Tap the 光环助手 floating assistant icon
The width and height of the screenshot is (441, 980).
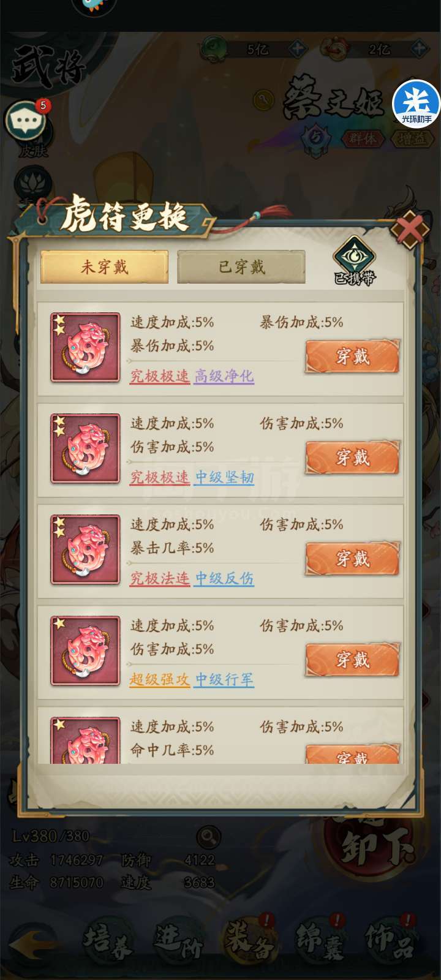point(417,102)
